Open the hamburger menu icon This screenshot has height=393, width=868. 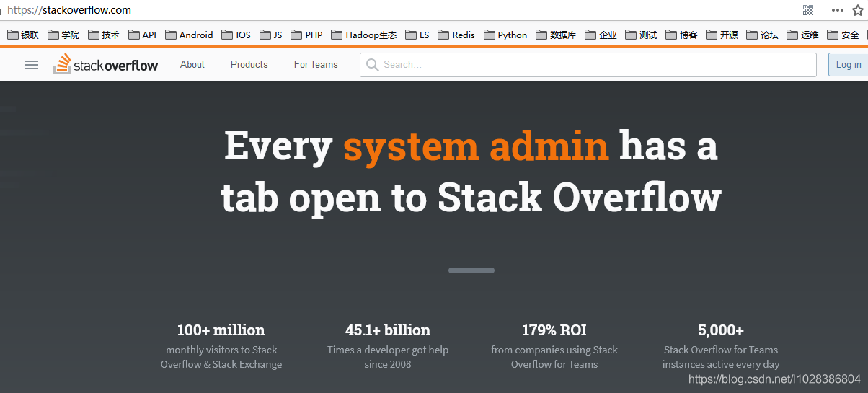click(32, 65)
